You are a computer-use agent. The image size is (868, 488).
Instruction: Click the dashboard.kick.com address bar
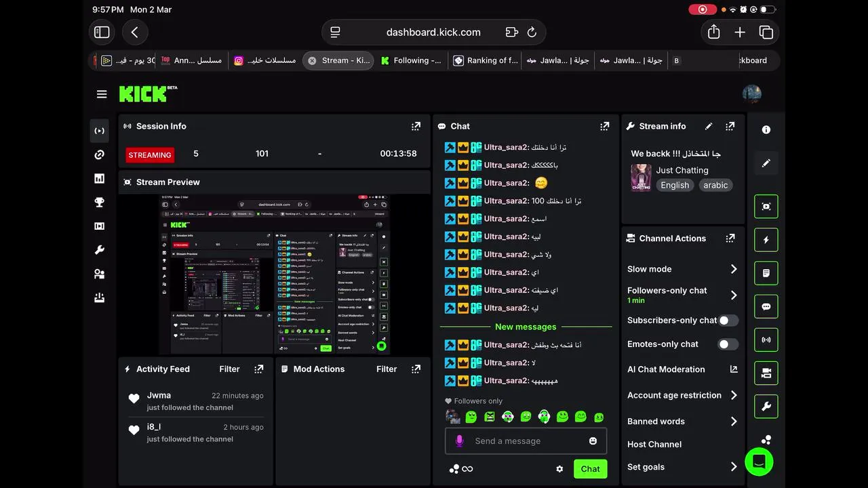coord(433,32)
